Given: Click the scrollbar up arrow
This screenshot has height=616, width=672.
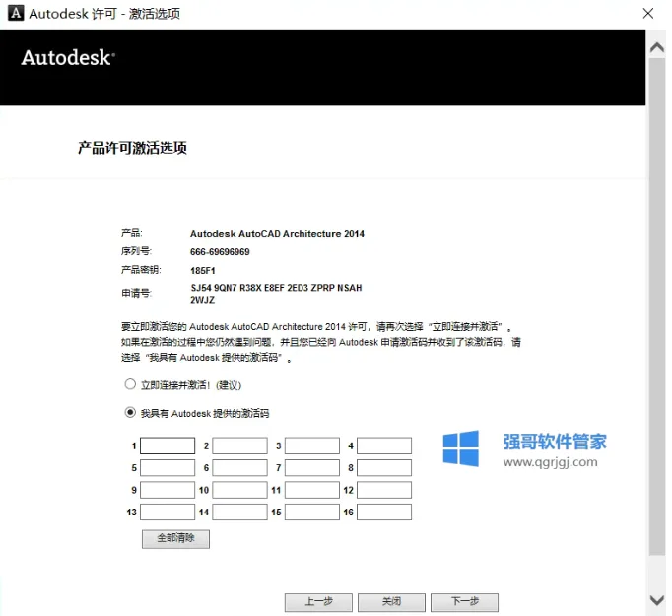Looking at the screenshot, I should (x=657, y=47).
